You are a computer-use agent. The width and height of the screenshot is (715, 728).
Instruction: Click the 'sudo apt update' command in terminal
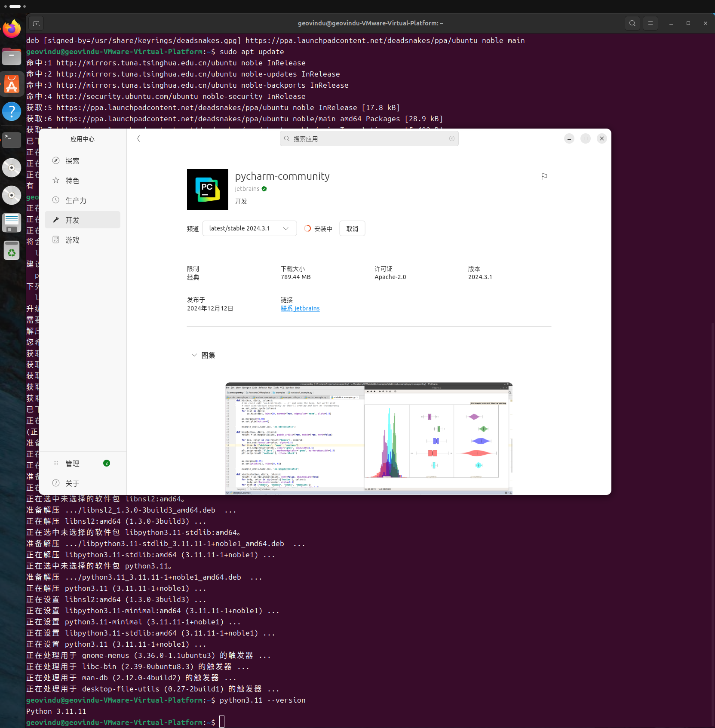click(x=252, y=52)
